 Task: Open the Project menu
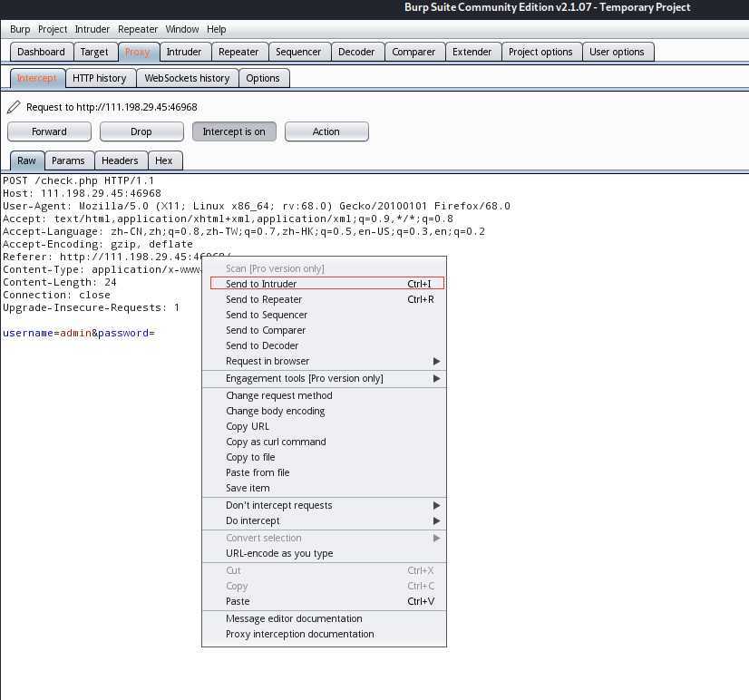click(x=53, y=30)
